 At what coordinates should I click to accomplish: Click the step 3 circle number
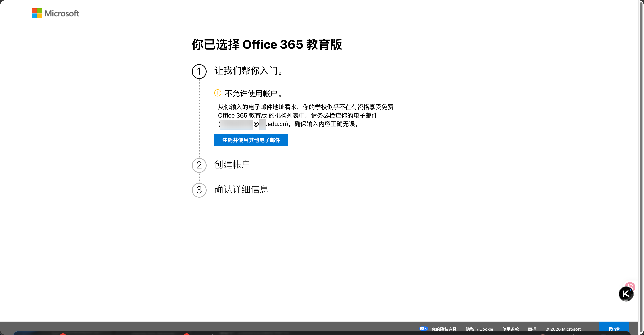tap(199, 190)
